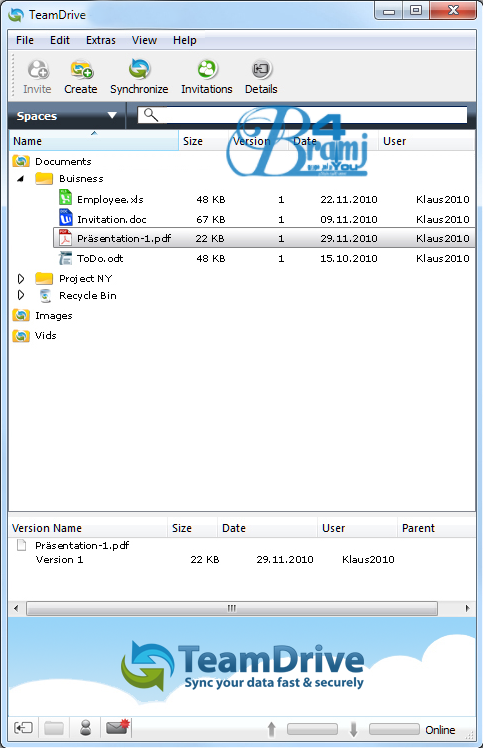
Task: Click the ToDo.odt file icon
Action: 65,258
